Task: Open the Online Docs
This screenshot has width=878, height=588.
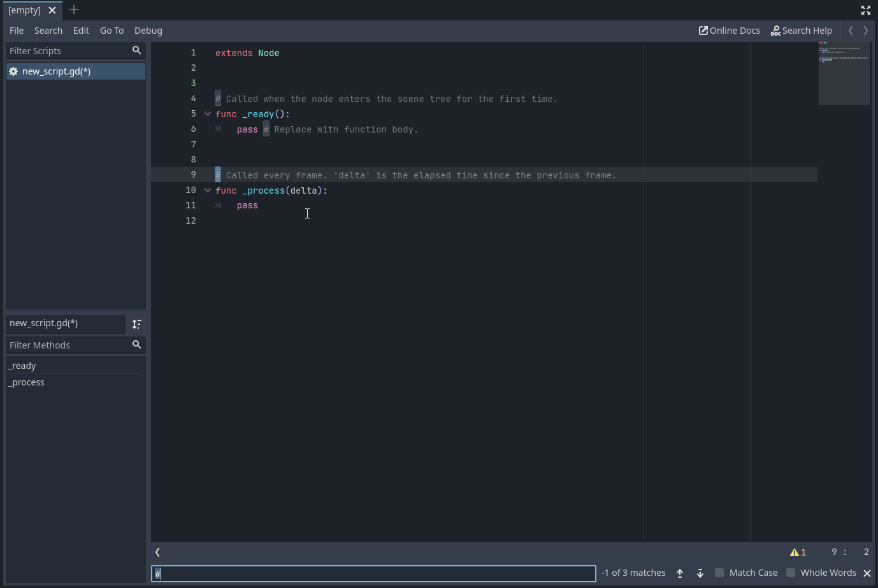Action: coord(729,30)
